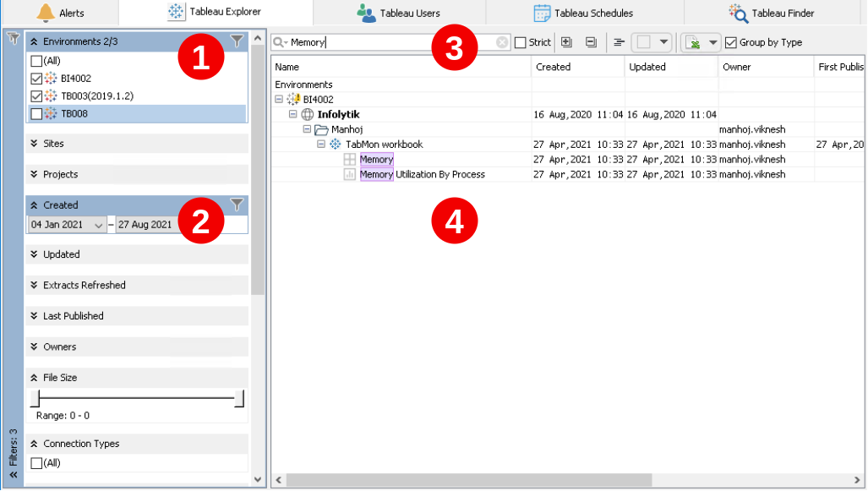Viewport: 868px width, 491px height.
Task: Collapse the BI4002 tree node
Action: tap(279, 100)
